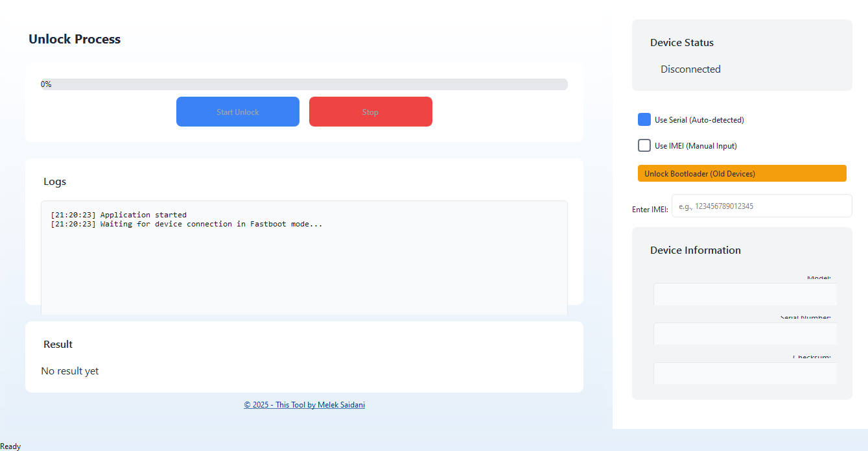
Task: Open the This Tool by Melek Saidani link
Action: tap(304, 405)
